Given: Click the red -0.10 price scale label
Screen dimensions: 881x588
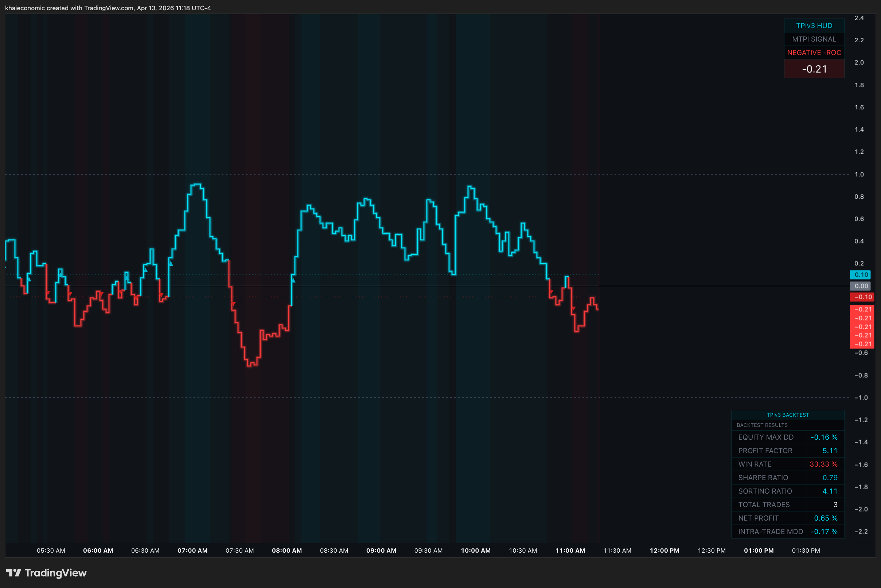Looking at the screenshot, I should [x=862, y=297].
